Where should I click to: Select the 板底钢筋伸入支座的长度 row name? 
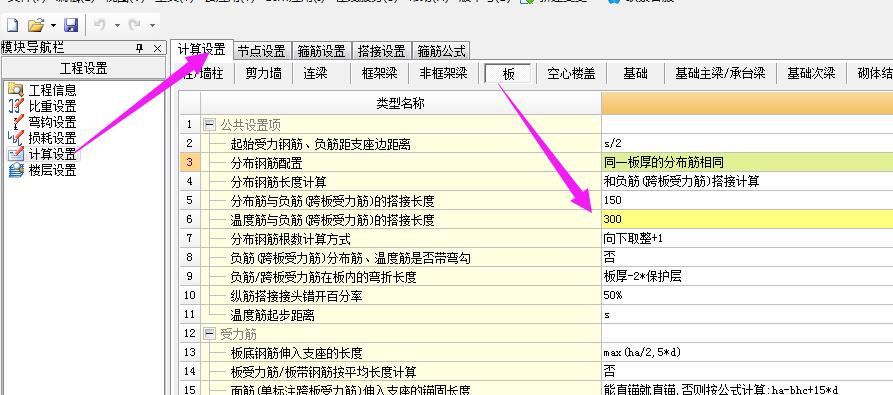(x=296, y=353)
